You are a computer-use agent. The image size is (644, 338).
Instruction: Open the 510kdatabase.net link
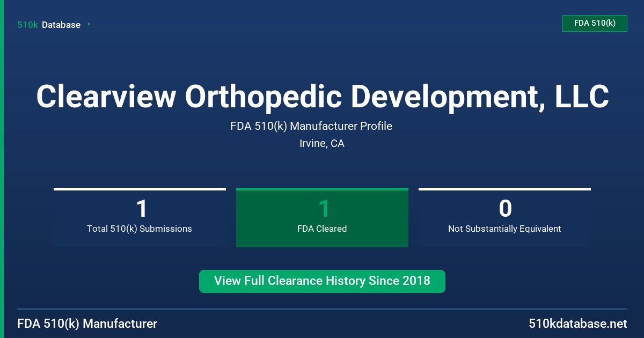pyautogui.click(x=577, y=324)
